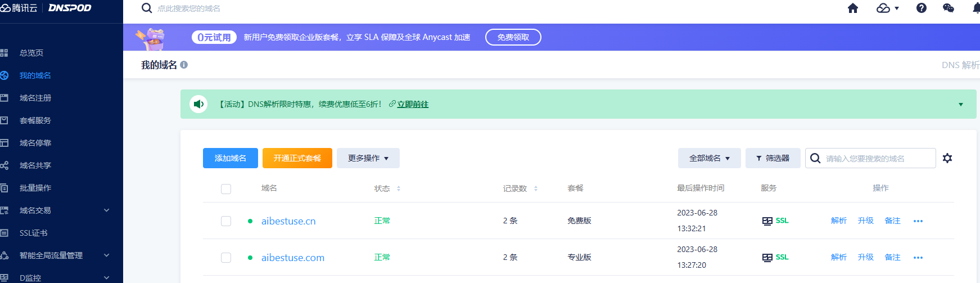
Task: Click the SSL icon for aibestuse.cn
Action: [776, 221]
